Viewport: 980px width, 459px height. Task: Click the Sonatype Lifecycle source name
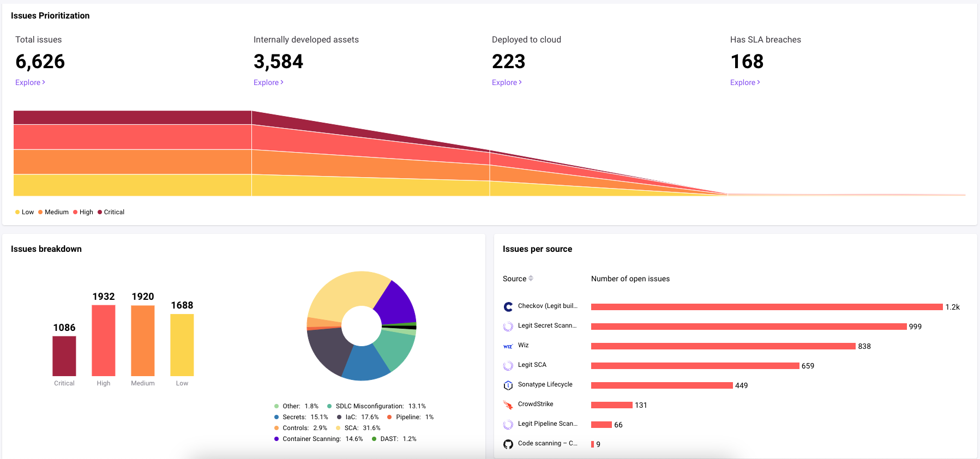545,384
